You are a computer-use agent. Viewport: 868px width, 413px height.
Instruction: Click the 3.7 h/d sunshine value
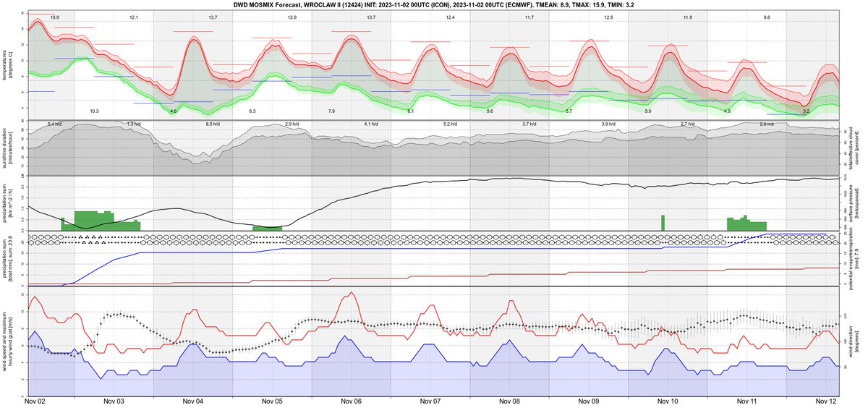click(529, 124)
